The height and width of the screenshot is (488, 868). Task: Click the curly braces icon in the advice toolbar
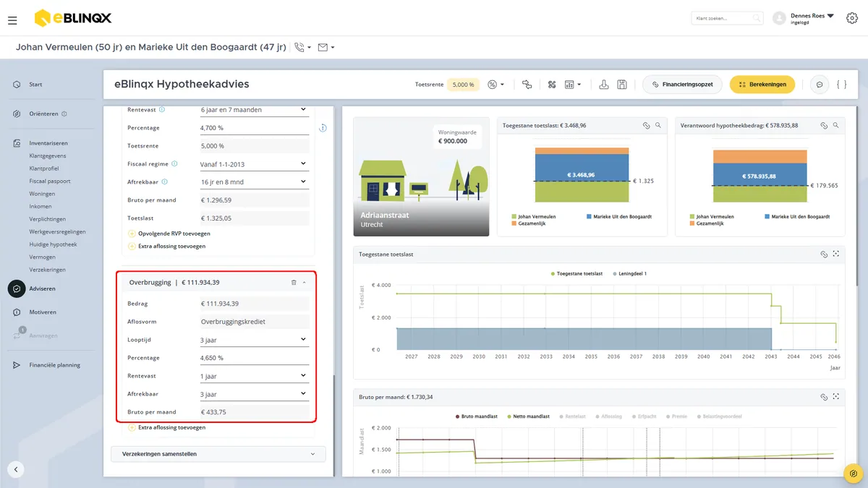click(x=841, y=85)
